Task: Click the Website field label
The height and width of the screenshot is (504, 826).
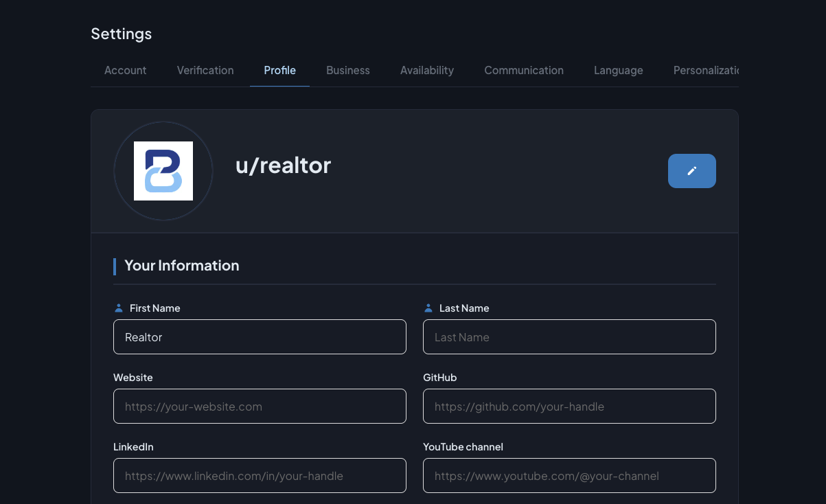Action: coord(133,378)
